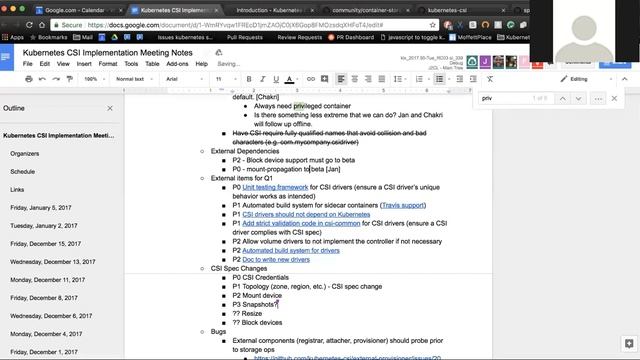Click the Google Docs home icon
This screenshot has width=640, height=360.
7,58
